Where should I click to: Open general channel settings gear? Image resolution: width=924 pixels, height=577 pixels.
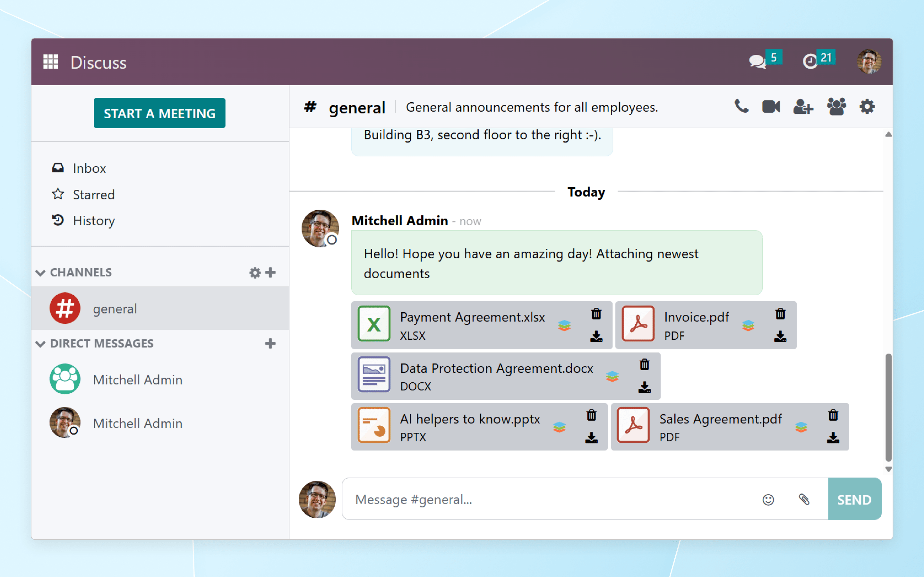pos(867,106)
